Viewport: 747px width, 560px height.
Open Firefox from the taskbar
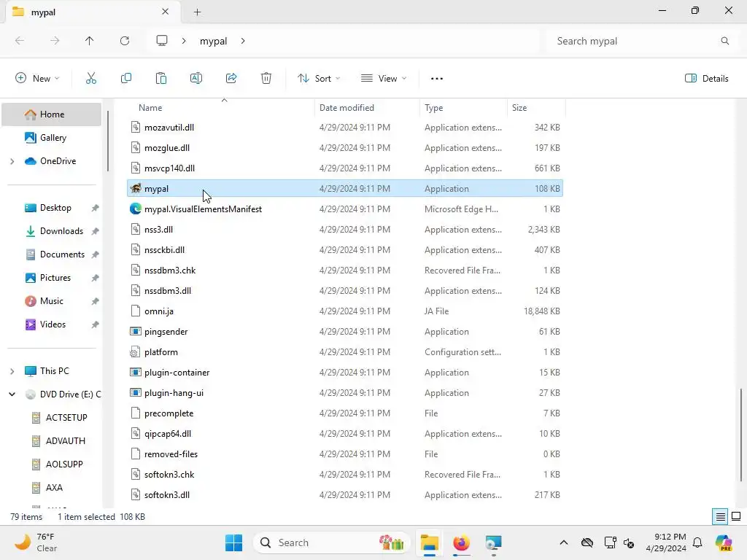tap(461, 542)
